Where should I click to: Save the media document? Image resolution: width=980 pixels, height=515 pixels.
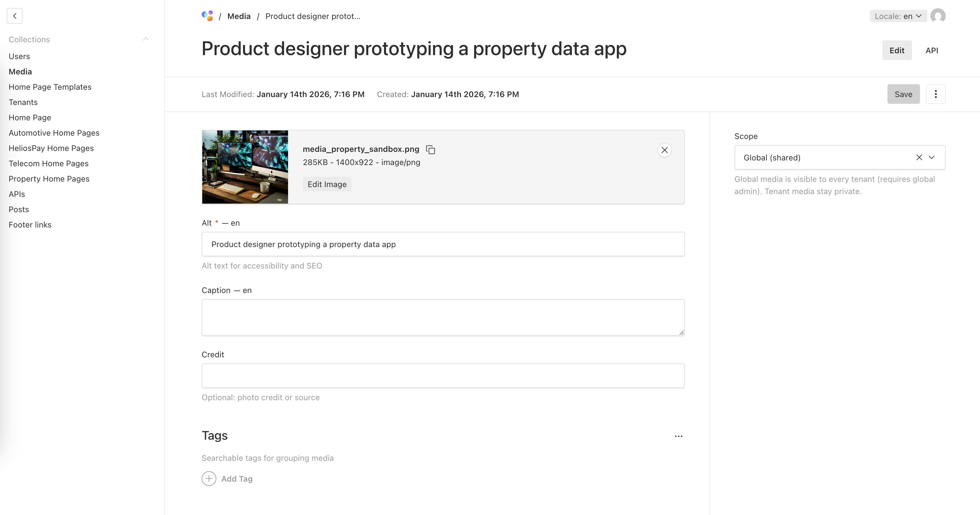click(903, 94)
